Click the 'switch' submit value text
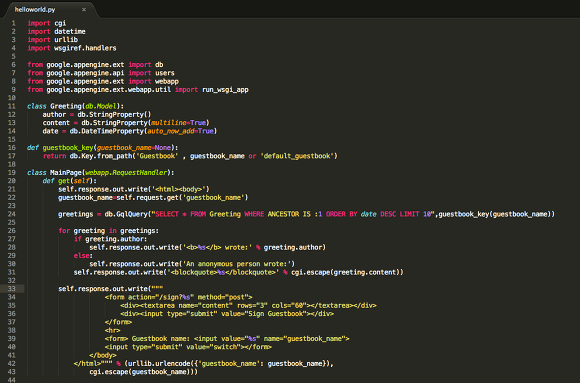This screenshot has height=383, width=580. (x=225, y=347)
